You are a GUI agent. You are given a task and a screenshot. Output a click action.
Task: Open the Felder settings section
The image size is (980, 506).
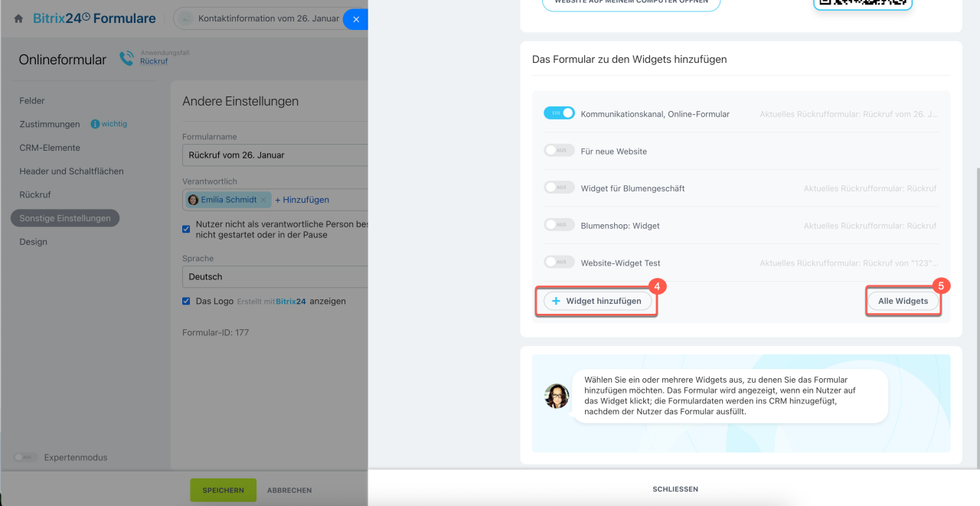[32, 101]
